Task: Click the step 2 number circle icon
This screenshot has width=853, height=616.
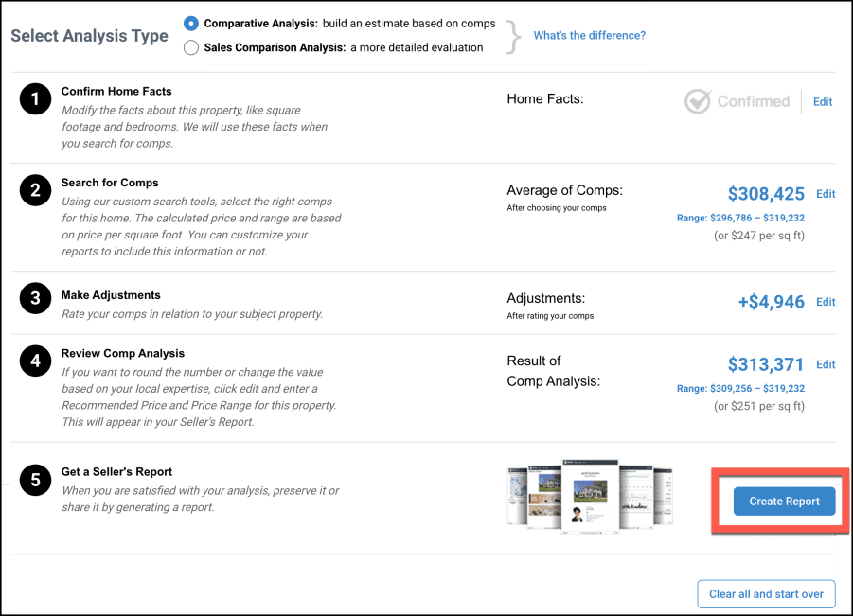Action: pyautogui.click(x=34, y=190)
